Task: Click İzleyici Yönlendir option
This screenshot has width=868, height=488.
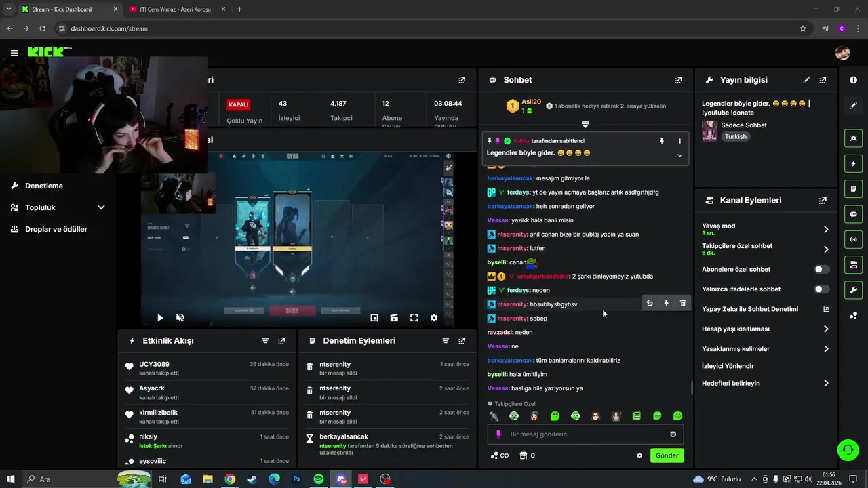Action: tap(728, 366)
